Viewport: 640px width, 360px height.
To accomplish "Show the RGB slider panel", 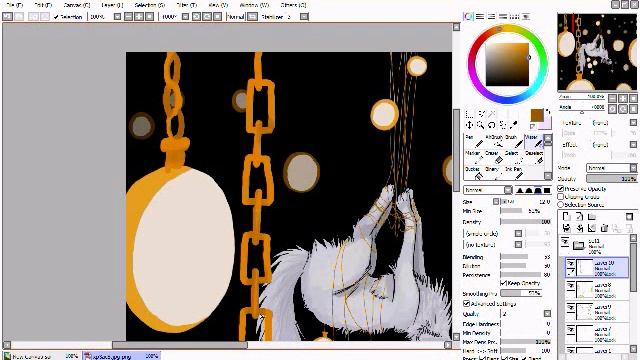I will (480, 16).
